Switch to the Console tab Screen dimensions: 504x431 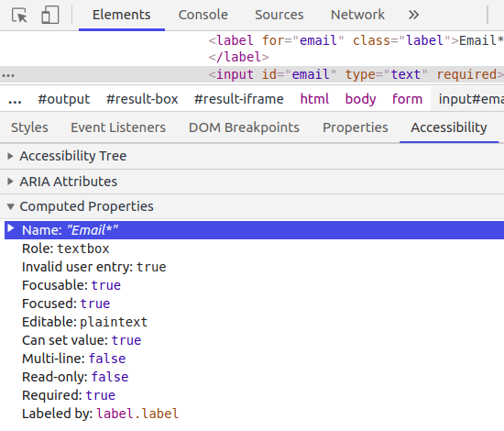tap(203, 15)
